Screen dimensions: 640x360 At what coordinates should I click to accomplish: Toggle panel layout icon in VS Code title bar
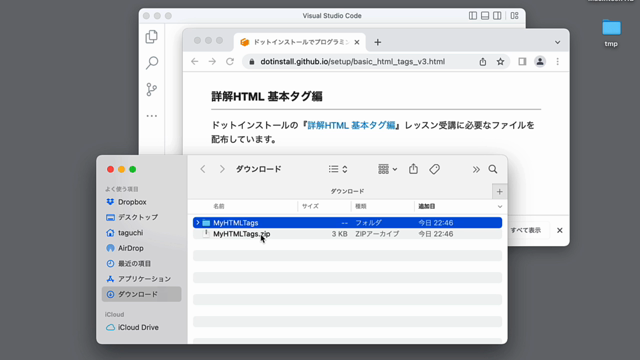point(485,16)
